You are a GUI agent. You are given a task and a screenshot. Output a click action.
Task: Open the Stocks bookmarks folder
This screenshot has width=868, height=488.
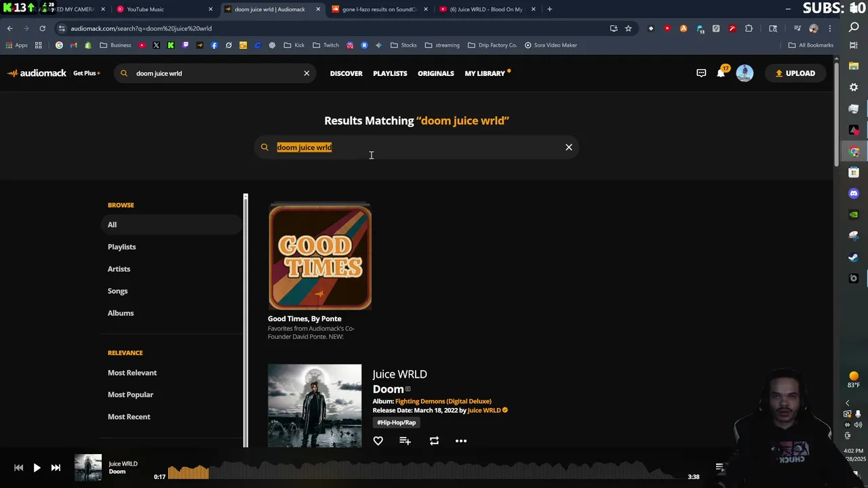403,45
